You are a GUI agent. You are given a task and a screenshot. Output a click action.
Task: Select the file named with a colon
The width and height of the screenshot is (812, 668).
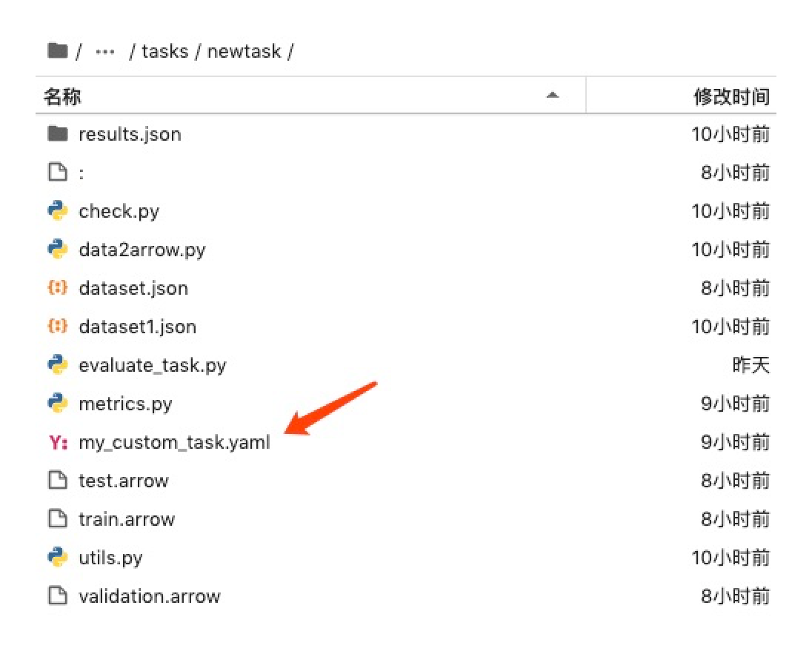pyautogui.click(x=81, y=173)
